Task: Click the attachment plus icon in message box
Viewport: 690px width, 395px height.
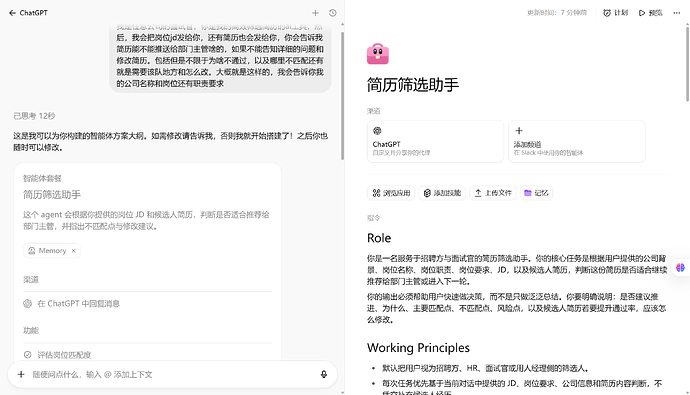Action: (x=21, y=374)
